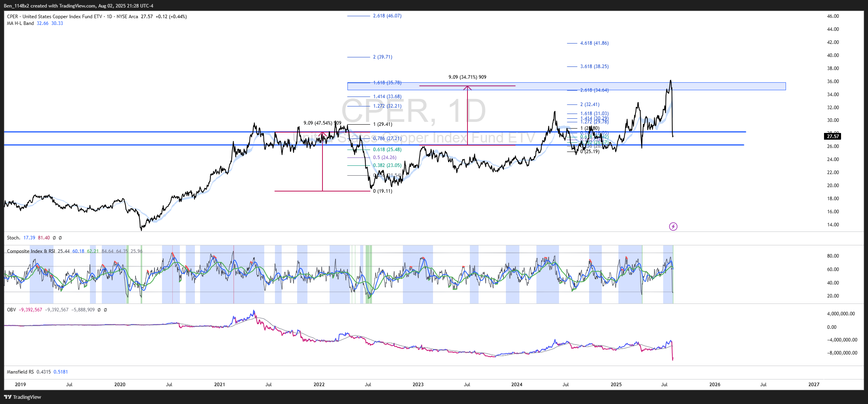Click the OBV indicator label
The image size is (868, 404).
11,310
